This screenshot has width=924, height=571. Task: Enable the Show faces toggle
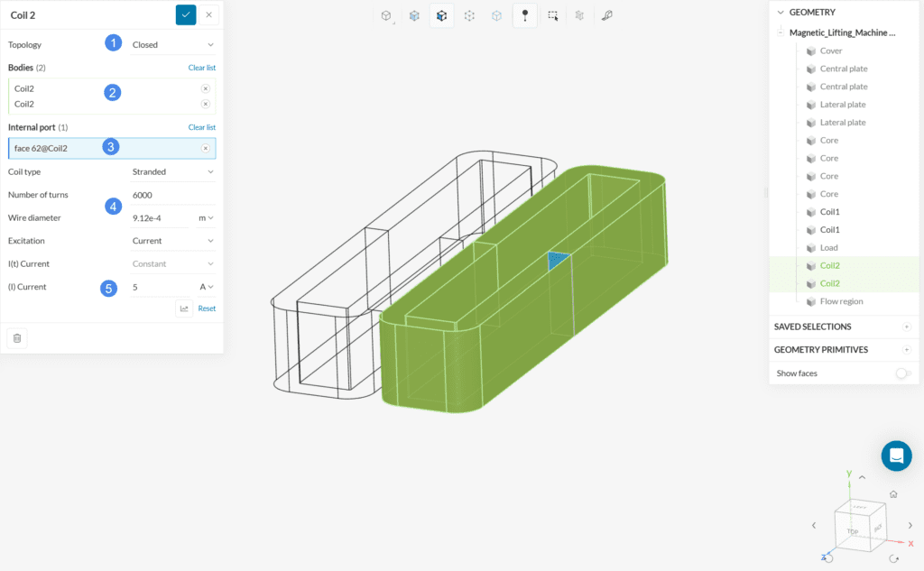(x=903, y=373)
